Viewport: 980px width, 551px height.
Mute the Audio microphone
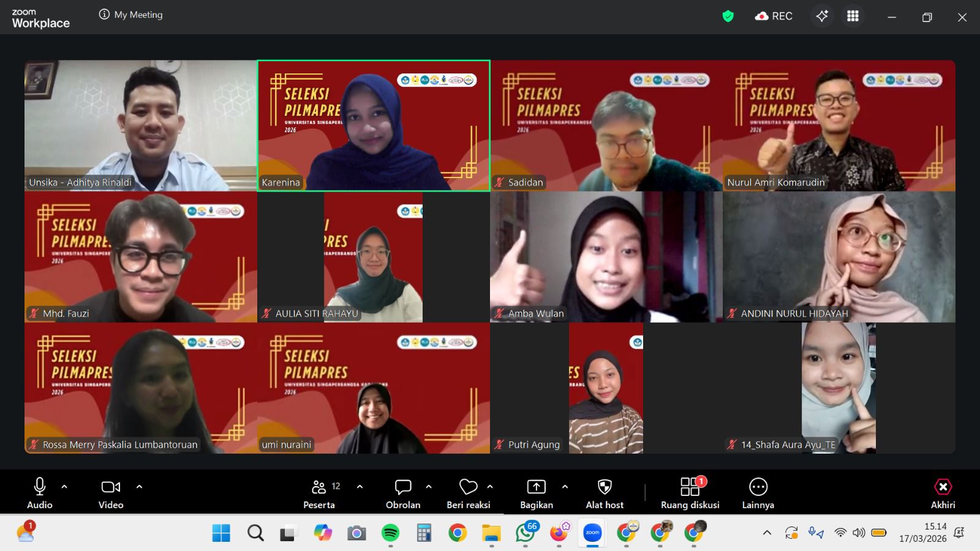click(x=39, y=487)
